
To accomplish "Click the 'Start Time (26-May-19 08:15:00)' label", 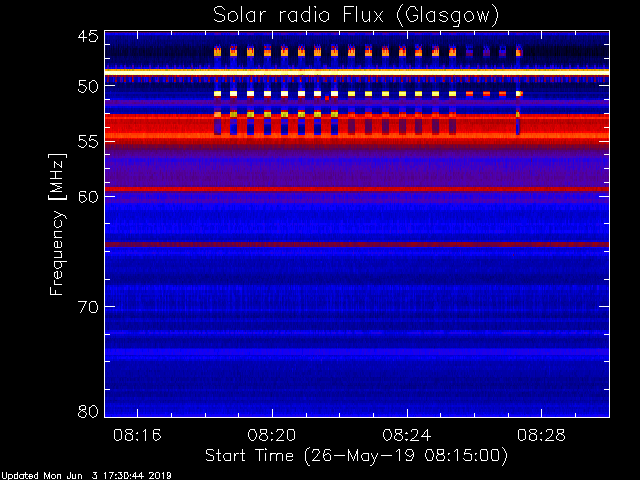I will click(356, 456).
